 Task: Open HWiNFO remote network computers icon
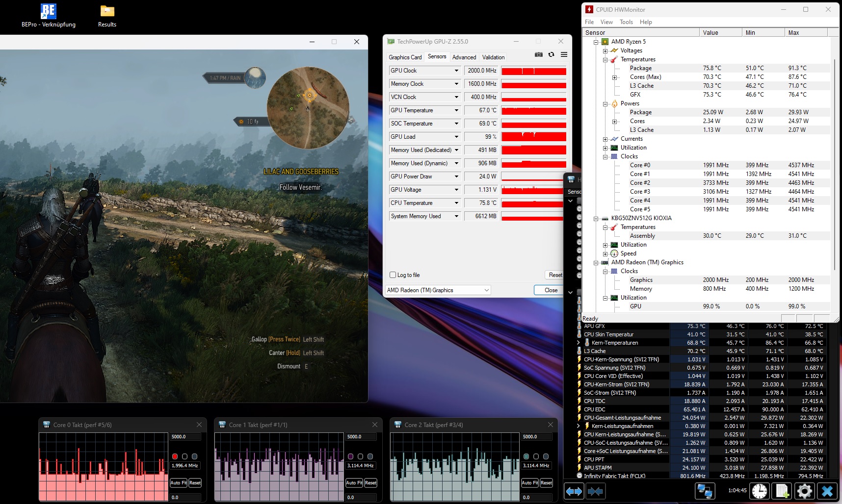(705, 491)
